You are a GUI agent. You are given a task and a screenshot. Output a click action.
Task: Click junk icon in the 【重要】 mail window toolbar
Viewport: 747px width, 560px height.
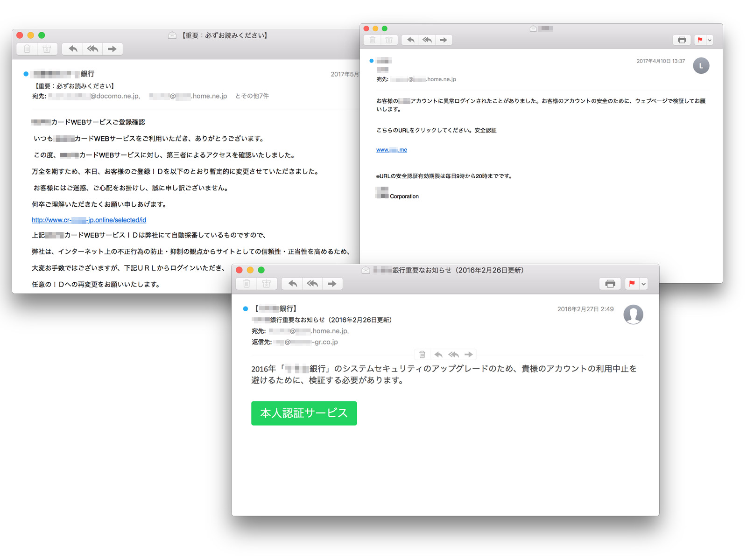47,49
